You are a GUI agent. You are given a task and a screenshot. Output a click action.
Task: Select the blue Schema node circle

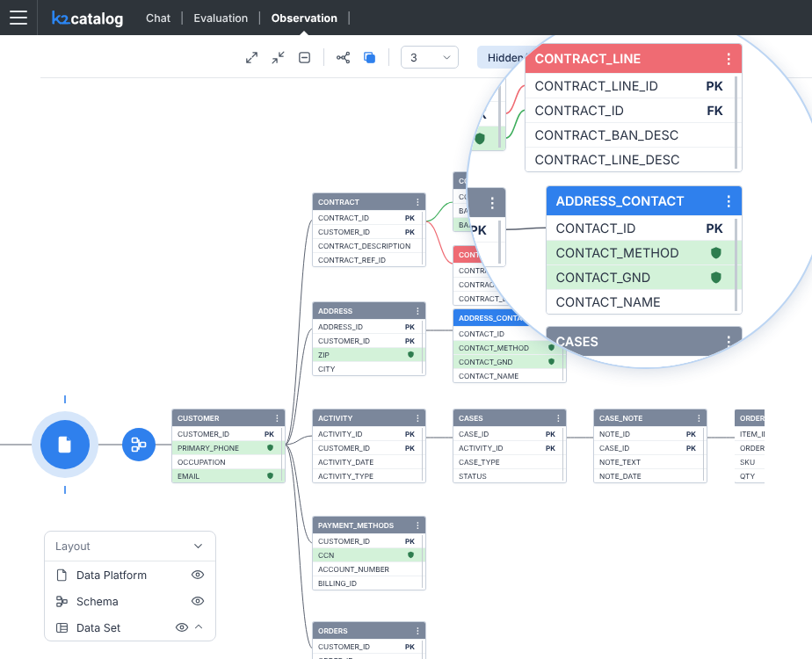139,444
